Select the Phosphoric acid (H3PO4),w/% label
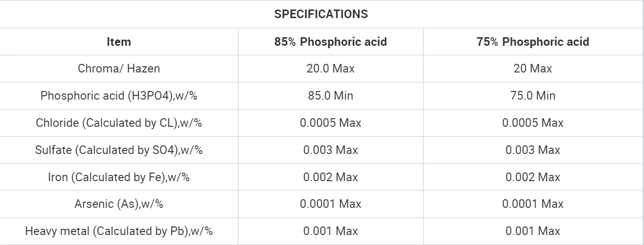The image size is (644, 245). (119, 96)
